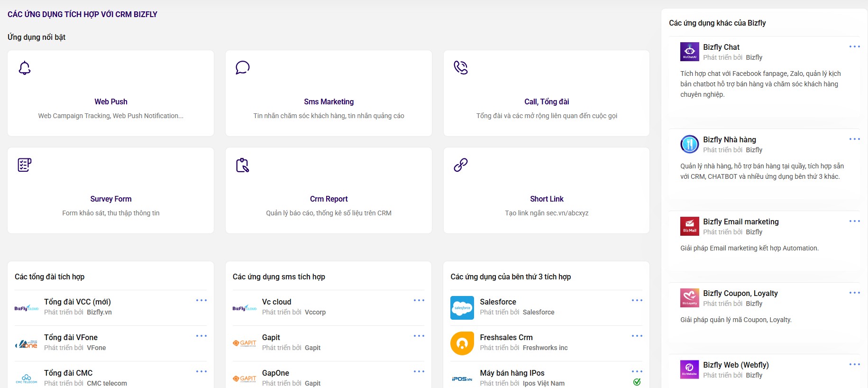Click the Short Link chain icon

[460, 165]
